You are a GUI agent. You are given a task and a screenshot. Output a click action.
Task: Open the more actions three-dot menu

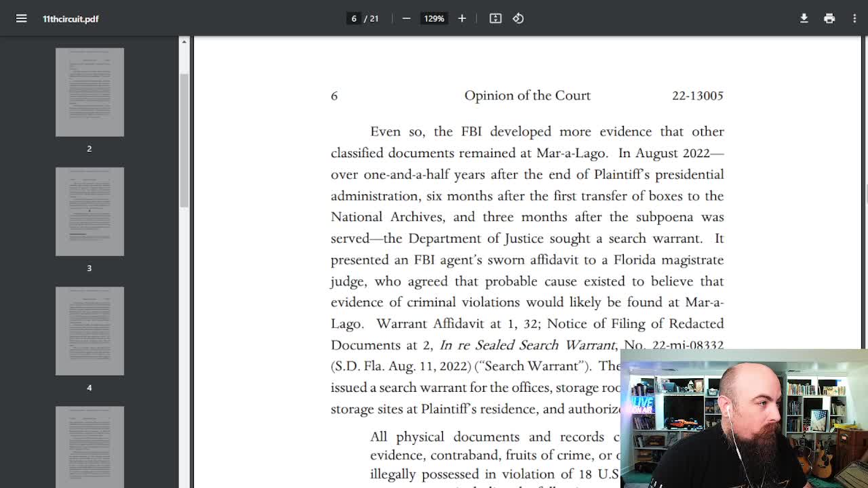tap(854, 18)
